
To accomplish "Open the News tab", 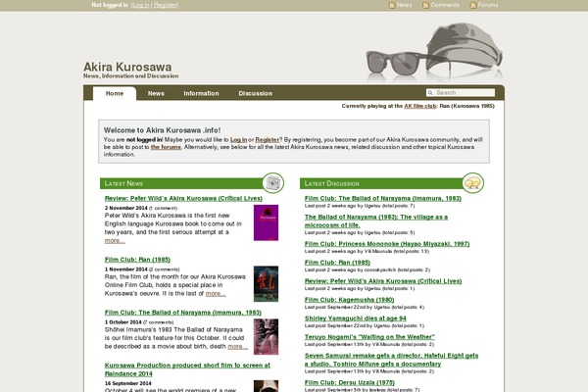I will point(156,93).
